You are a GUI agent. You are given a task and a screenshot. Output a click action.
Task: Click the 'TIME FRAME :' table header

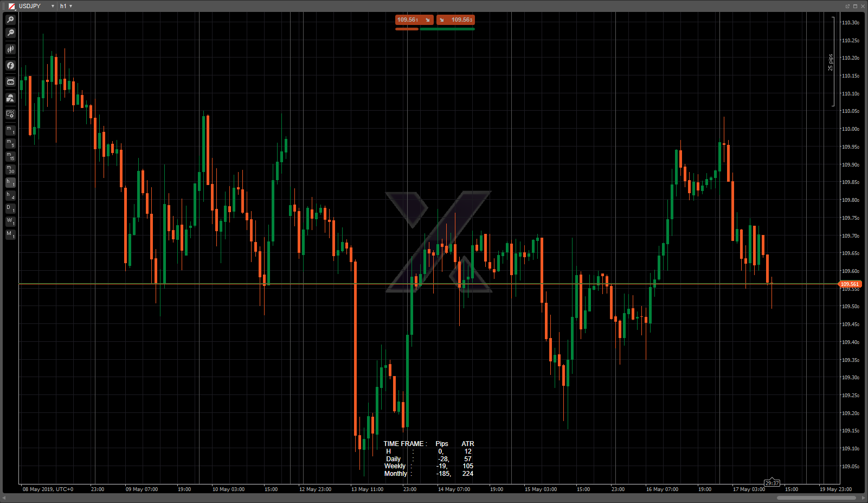(405, 444)
